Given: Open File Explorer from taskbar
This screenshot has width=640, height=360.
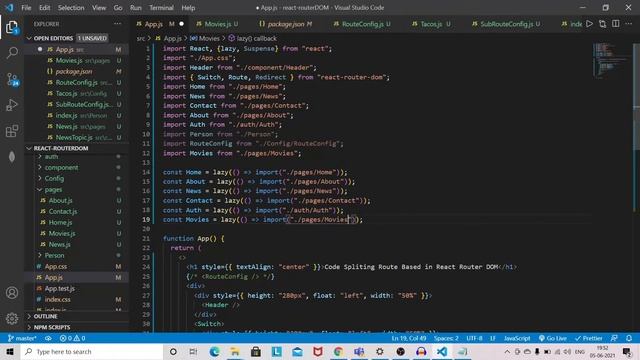Looking at the screenshot, I should point(235,351).
